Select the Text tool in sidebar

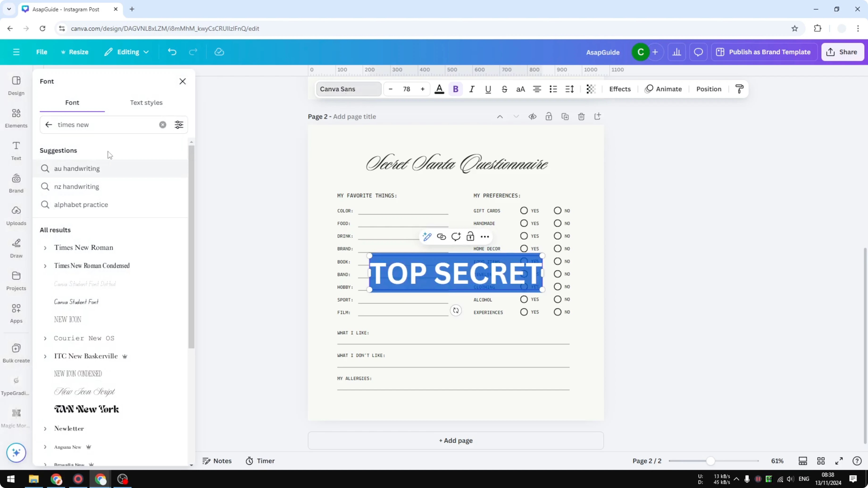click(16, 150)
